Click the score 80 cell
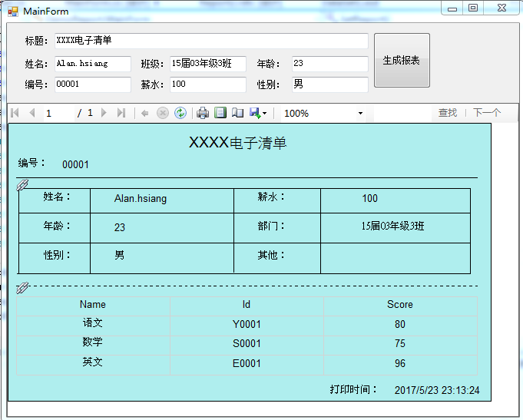This screenshot has width=523, height=420. pos(400,326)
